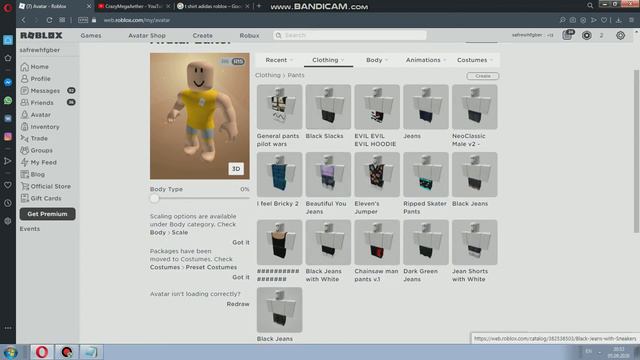The image size is (640, 360).
Task: Open Opera history clock icon
Action: (8, 203)
